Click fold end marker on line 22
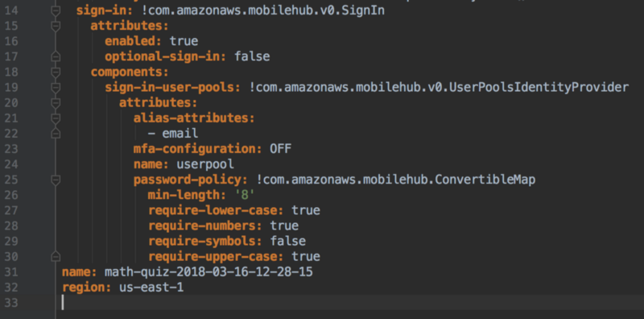Screen dimensions: 644x319 point(56,133)
